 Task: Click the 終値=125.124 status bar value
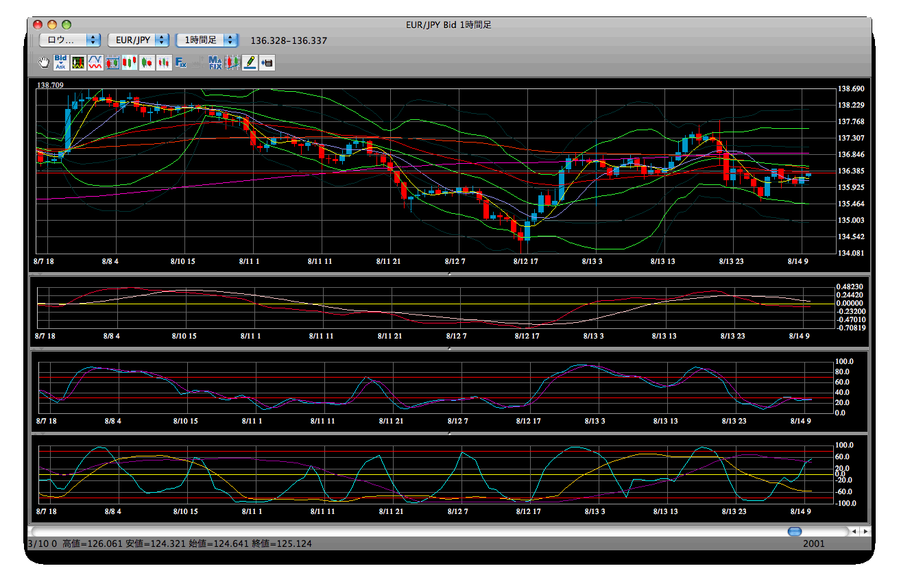283,544
